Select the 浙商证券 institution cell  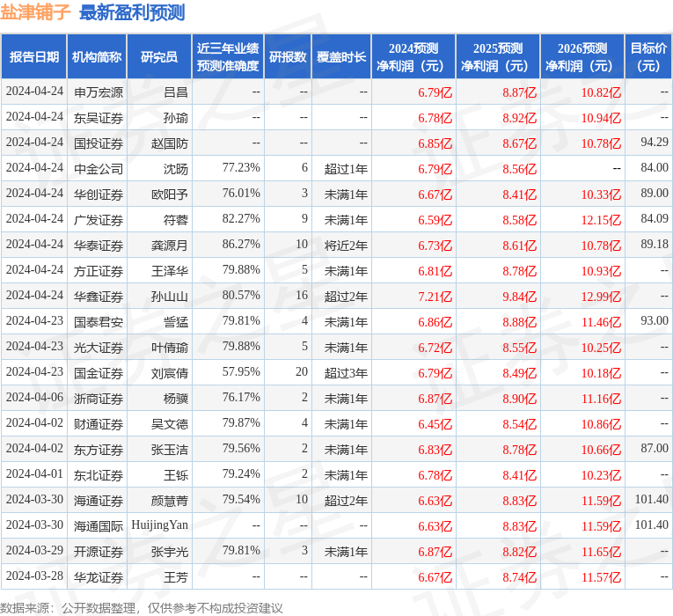click(x=99, y=399)
